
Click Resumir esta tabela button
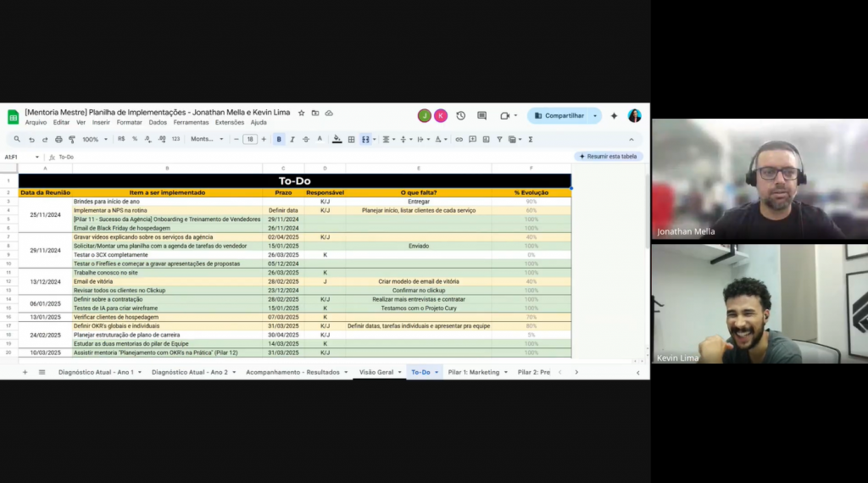tap(609, 156)
